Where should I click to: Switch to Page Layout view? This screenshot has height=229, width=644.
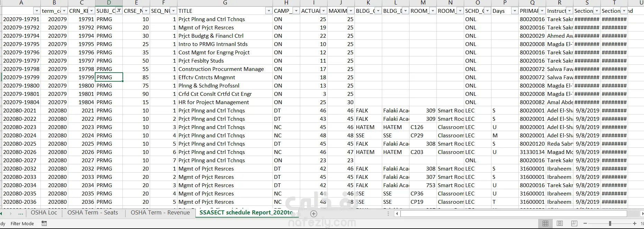tap(560, 223)
